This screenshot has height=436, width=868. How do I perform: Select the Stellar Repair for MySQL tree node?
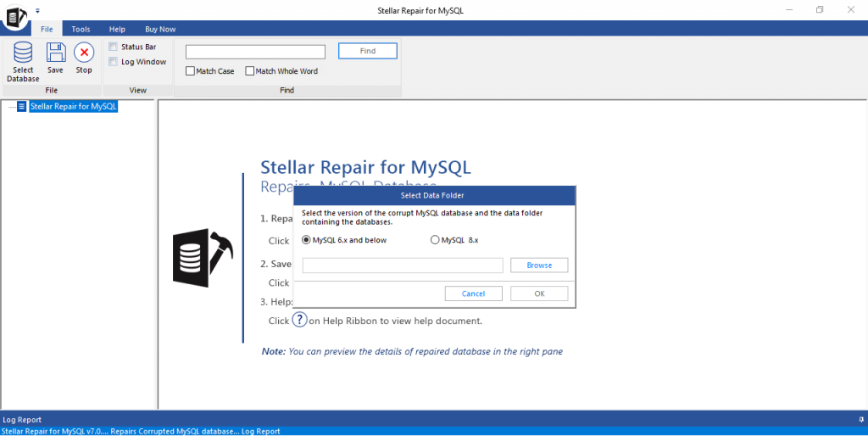(73, 106)
